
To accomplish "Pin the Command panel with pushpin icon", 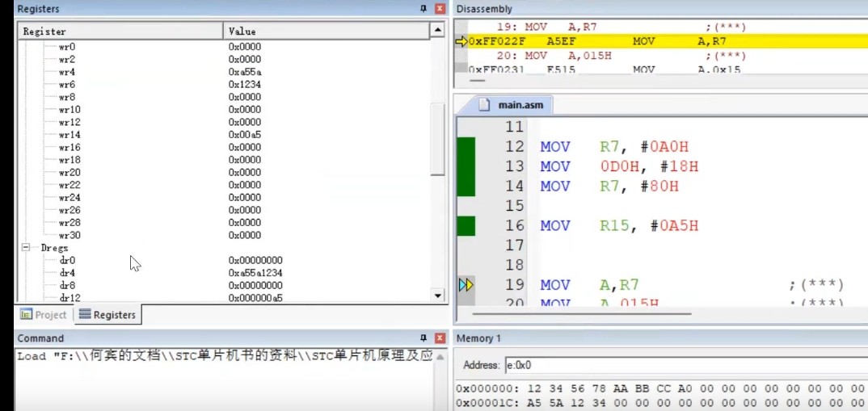I will [423, 338].
